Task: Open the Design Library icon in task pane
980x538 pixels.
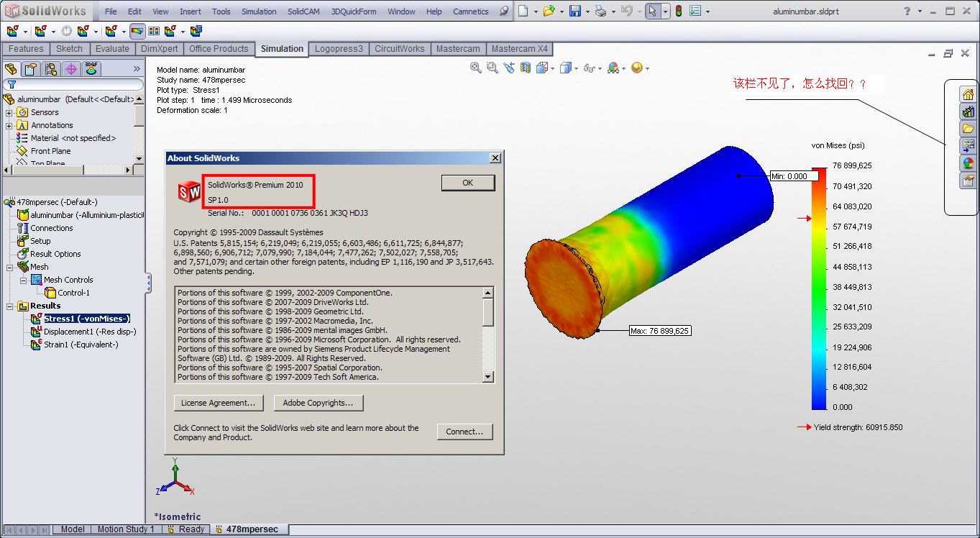Action: coord(968,111)
